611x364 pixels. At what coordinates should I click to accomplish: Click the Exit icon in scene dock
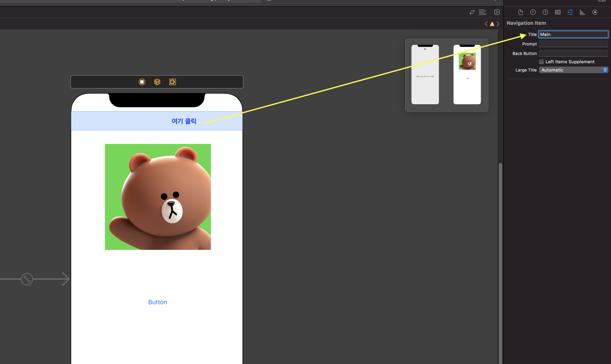[x=173, y=82]
